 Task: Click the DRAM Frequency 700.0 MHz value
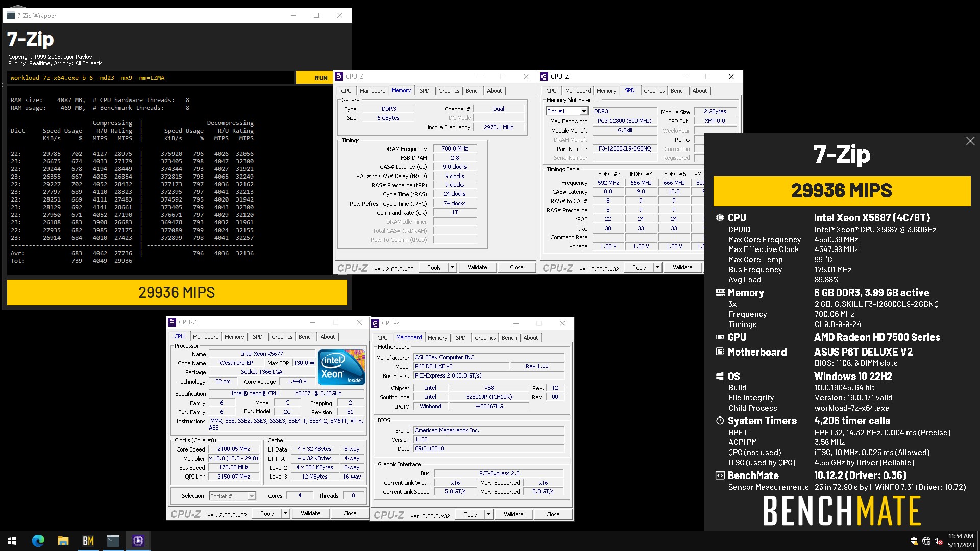[x=455, y=148]
